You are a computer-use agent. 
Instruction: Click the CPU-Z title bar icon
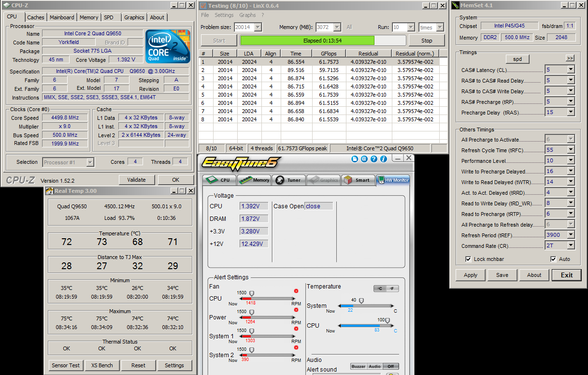(6, 5)
